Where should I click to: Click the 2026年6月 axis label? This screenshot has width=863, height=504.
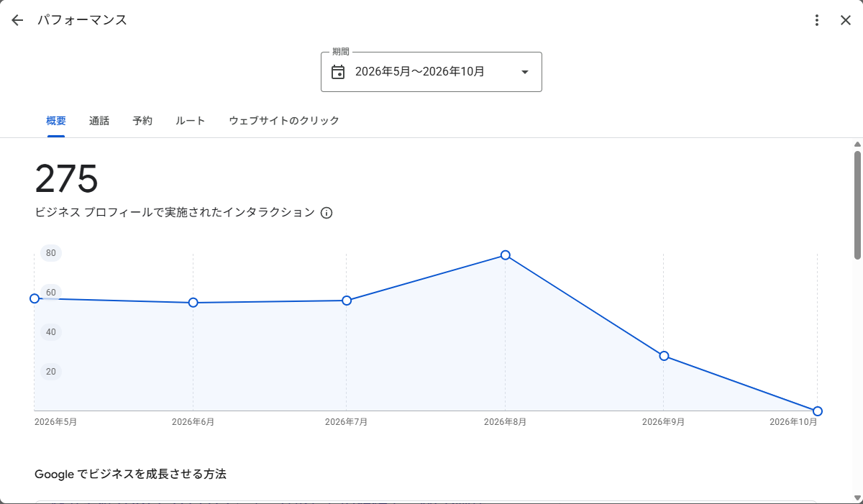pos(193,422)
